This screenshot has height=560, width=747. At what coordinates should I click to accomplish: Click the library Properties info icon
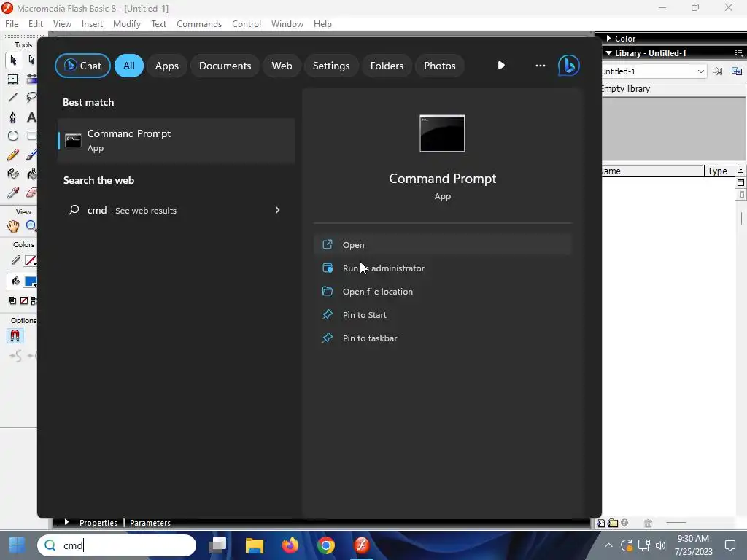[624, 523]
